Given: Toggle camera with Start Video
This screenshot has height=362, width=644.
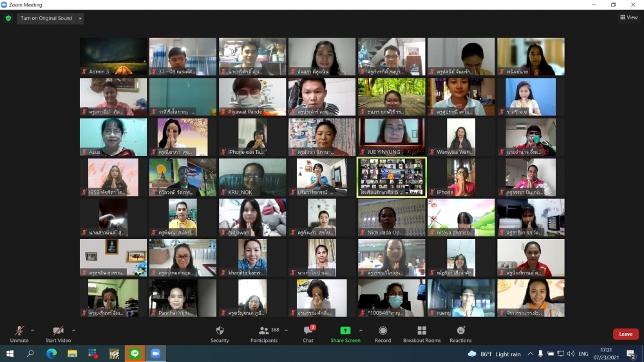Looking at the screenshot, I should (58, 333).
